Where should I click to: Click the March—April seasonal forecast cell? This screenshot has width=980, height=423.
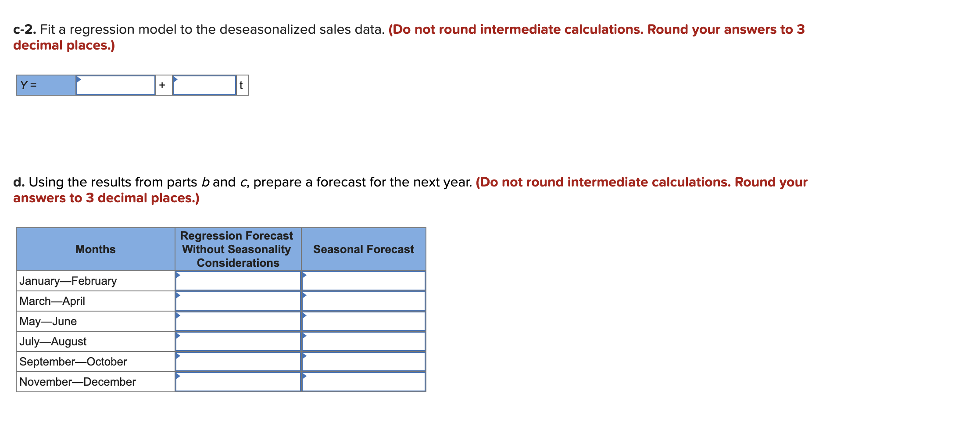363,301
